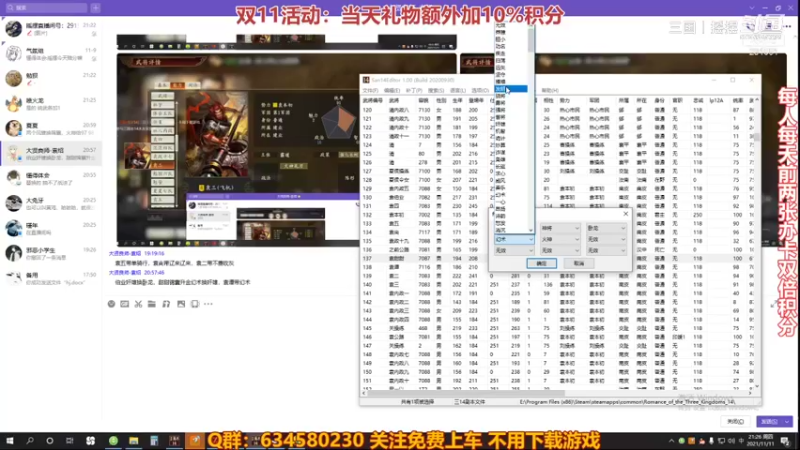
Task: Open the bottom-middle 无效 dropdown in dialog
Action: 560,251
